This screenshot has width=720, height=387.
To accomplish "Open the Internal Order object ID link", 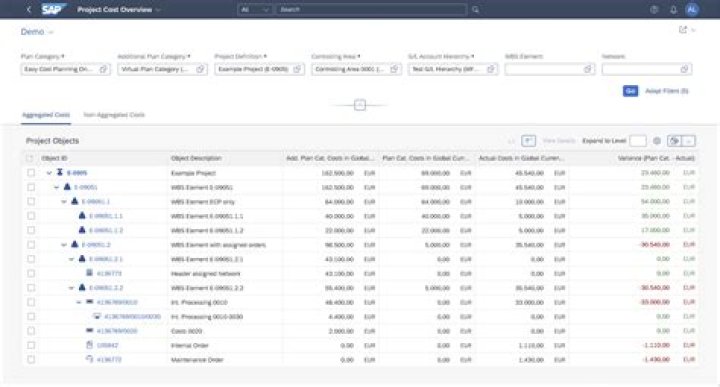I will pyautogui.click(x=107, y=345).
